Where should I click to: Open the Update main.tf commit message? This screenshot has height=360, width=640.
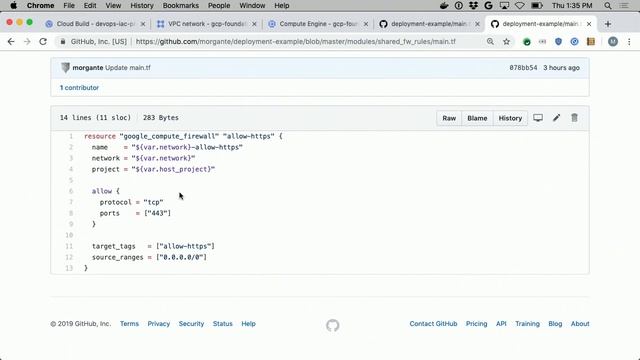pyautogui.click(x=128, y=68)
